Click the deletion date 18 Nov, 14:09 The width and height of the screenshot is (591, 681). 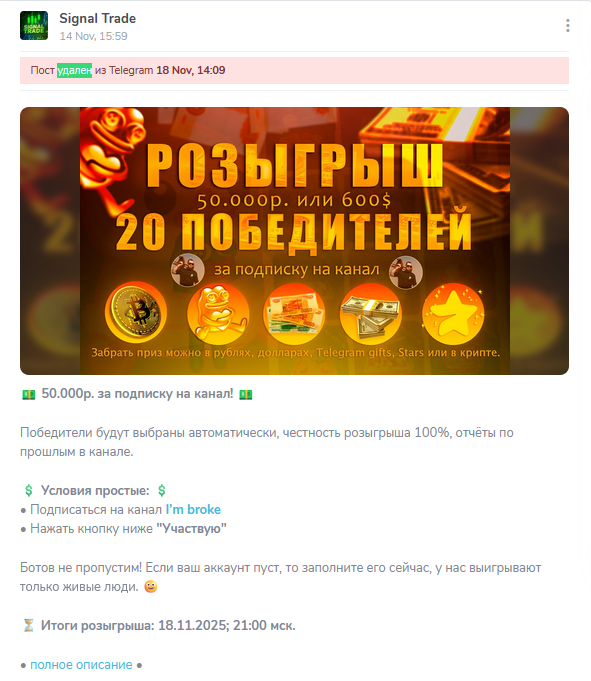191,70
